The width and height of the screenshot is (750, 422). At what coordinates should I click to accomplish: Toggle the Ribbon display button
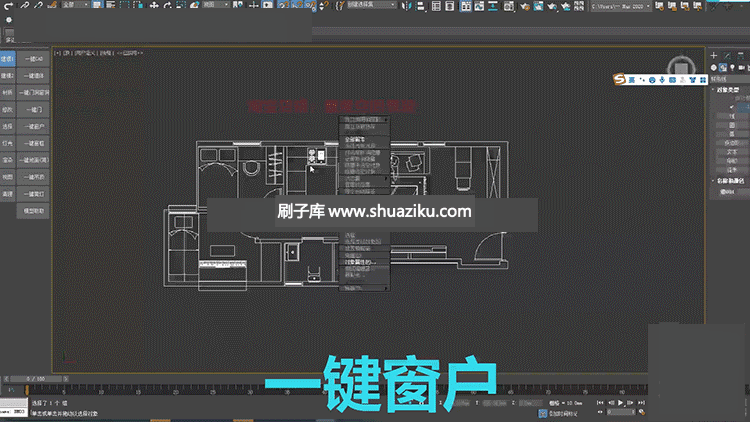click(465, 6)
